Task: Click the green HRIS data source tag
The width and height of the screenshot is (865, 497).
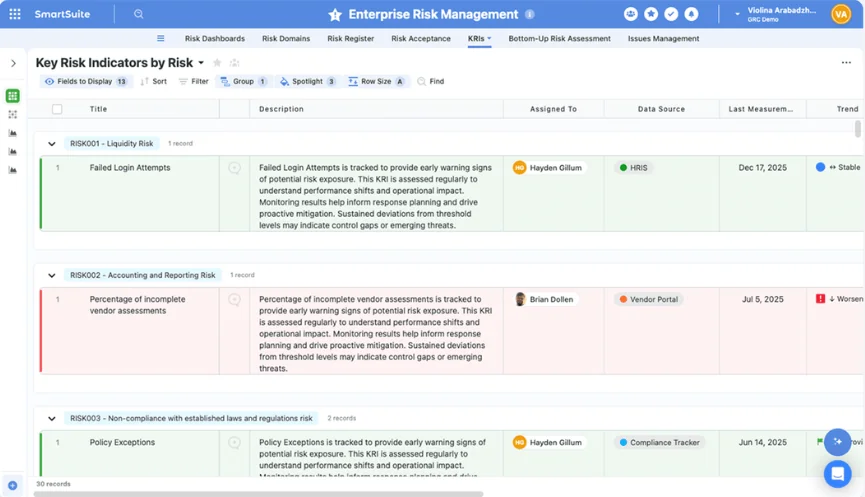Action: tap(633, 168)
